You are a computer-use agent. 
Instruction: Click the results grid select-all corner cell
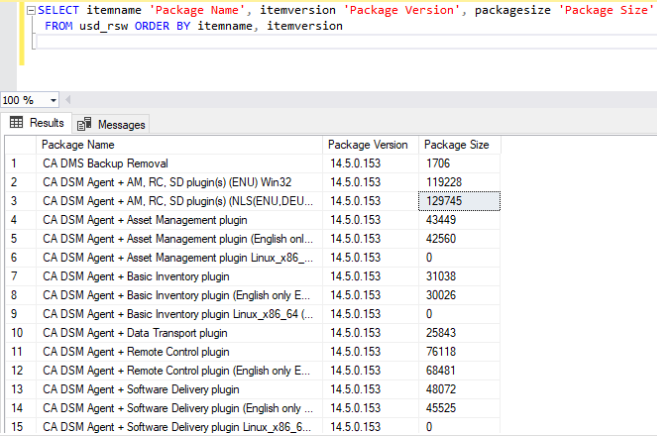(19, 145)
